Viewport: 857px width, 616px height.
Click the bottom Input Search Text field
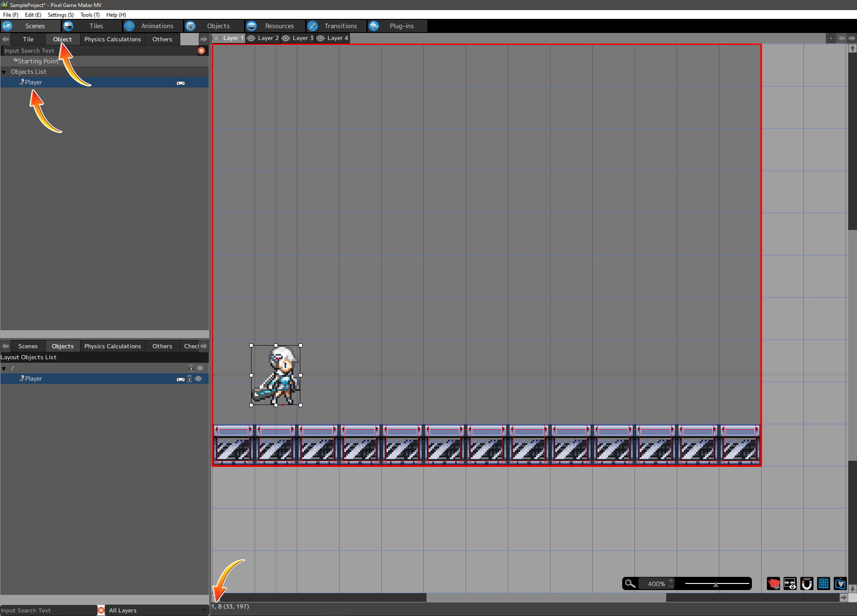(x=47, y=610)
